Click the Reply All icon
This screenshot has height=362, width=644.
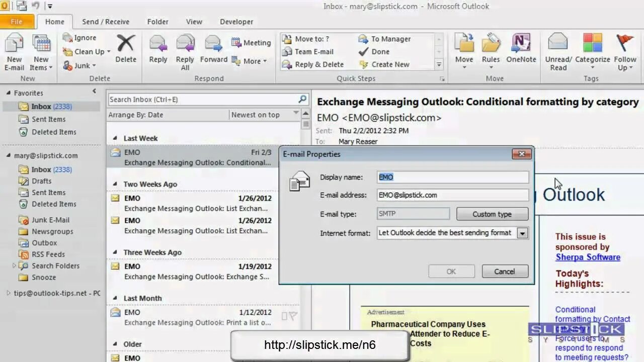pyautogui.click(x=185, y=52)
